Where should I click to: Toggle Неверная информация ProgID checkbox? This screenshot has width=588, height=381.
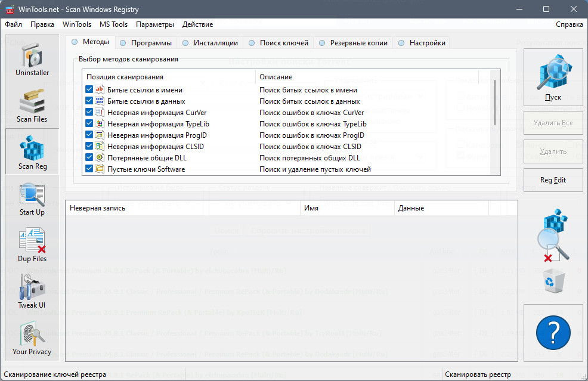tap(89, 134)
